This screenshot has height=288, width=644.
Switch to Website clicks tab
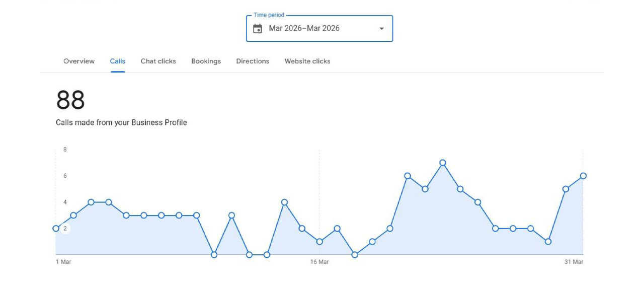click(x=307, y=61)
